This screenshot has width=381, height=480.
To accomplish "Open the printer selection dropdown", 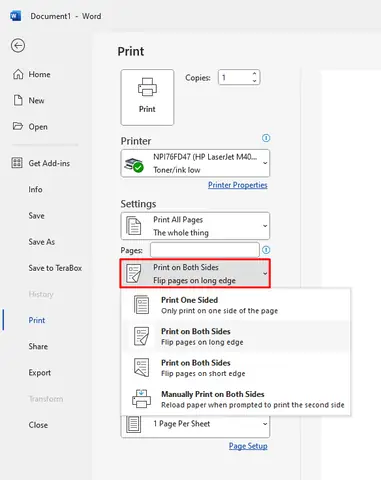I will 265,163.
